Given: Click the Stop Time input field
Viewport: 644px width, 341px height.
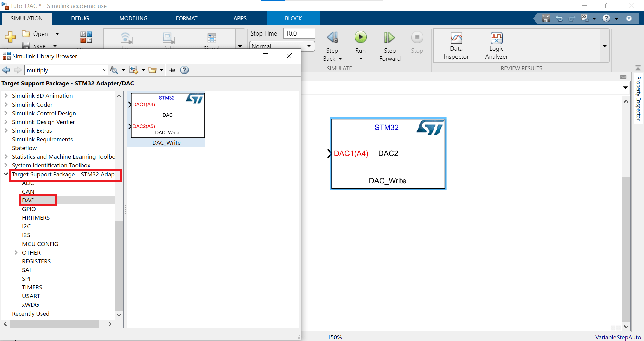Looking at the screenshot, I should [299, 33].
